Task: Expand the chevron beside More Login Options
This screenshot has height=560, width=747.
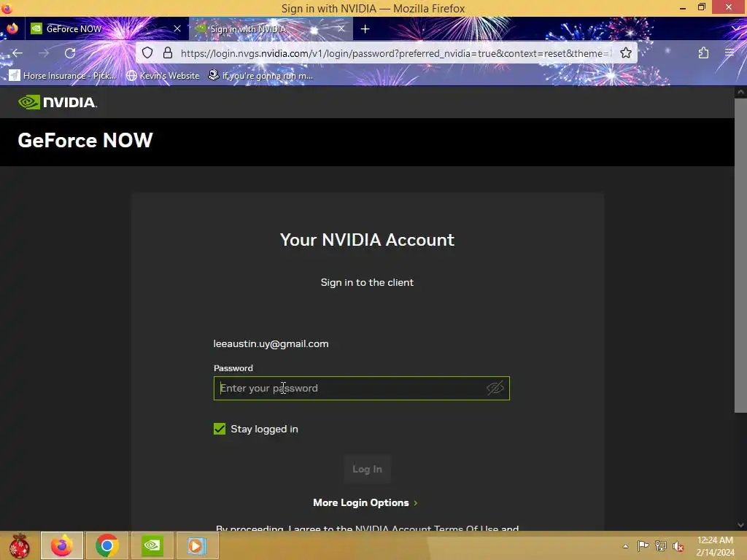Action: click(x=416, y=503)
